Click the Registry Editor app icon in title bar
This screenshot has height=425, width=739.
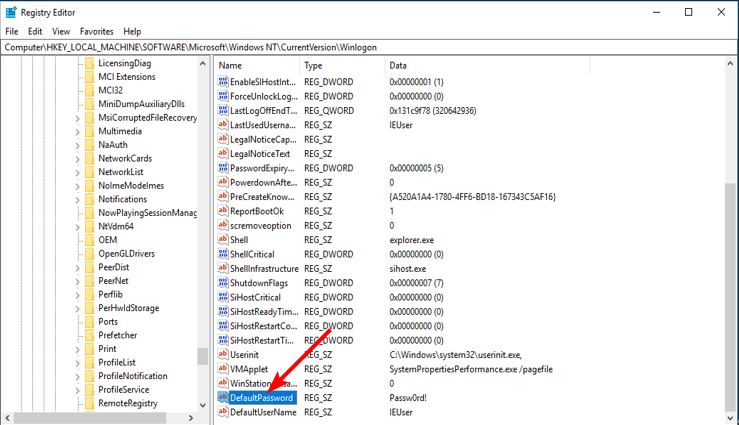pos(10,12)
